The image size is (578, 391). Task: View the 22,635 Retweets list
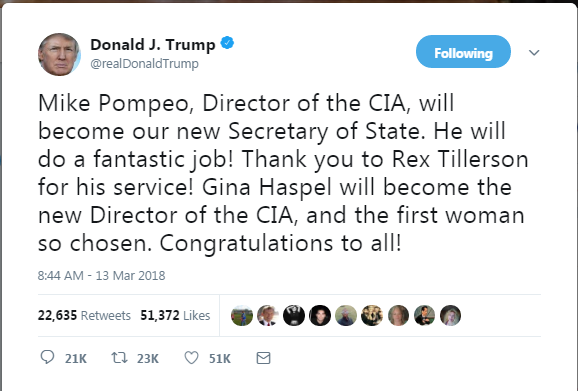pyautogui.click(x=84, y=315)
